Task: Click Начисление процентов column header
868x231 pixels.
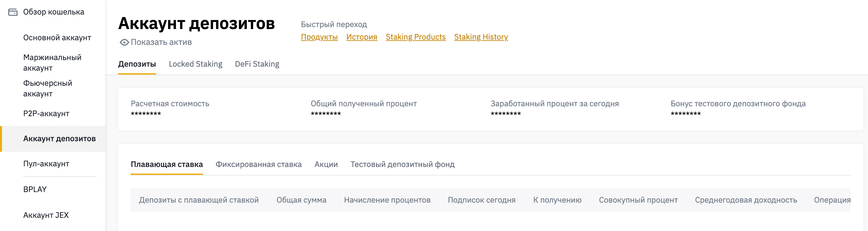Action: (x=387, y=200)
